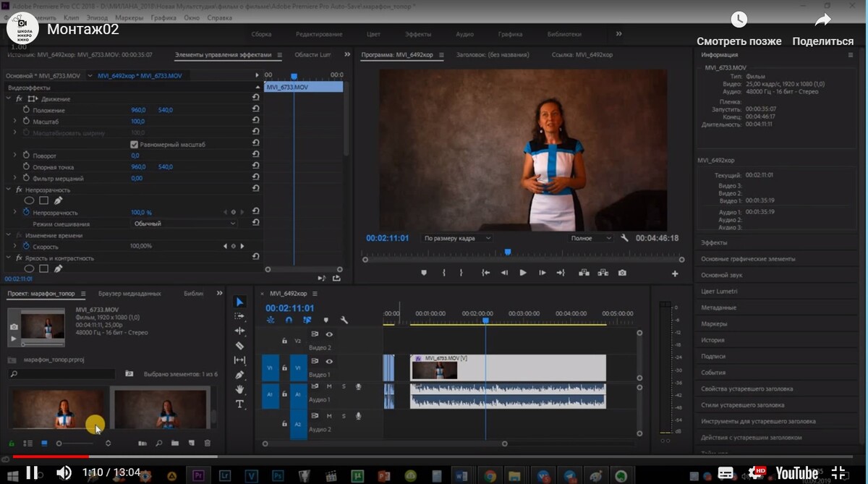Open Основной звук panel

click(x=721, y=275)
